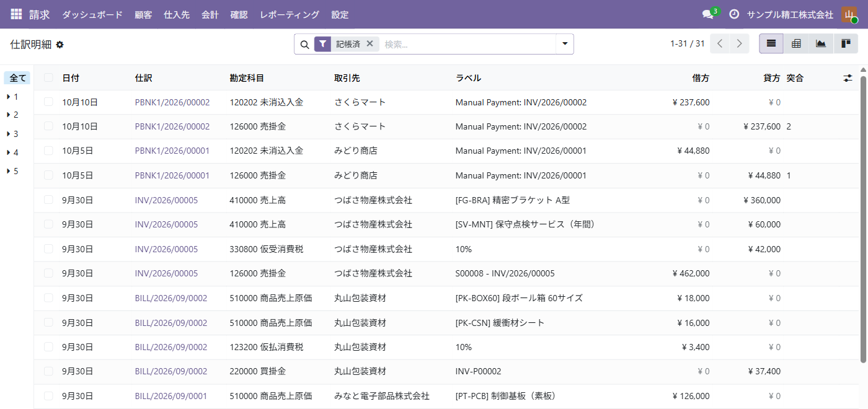Sort by the 日付 column header
Viewport: 868px width, 409px height.
coord(71,78)
